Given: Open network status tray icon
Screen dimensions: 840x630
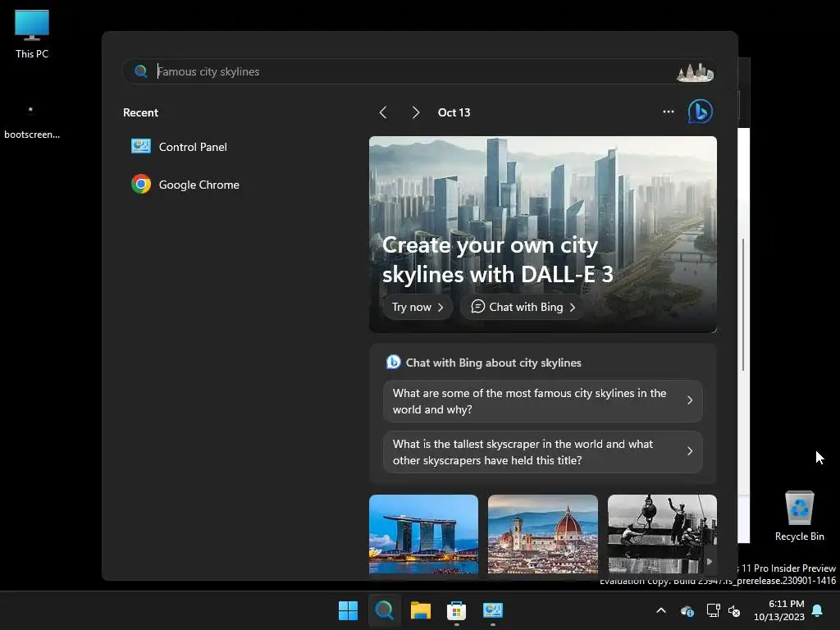Looking at the screenshot, I should tap(713, 610).
